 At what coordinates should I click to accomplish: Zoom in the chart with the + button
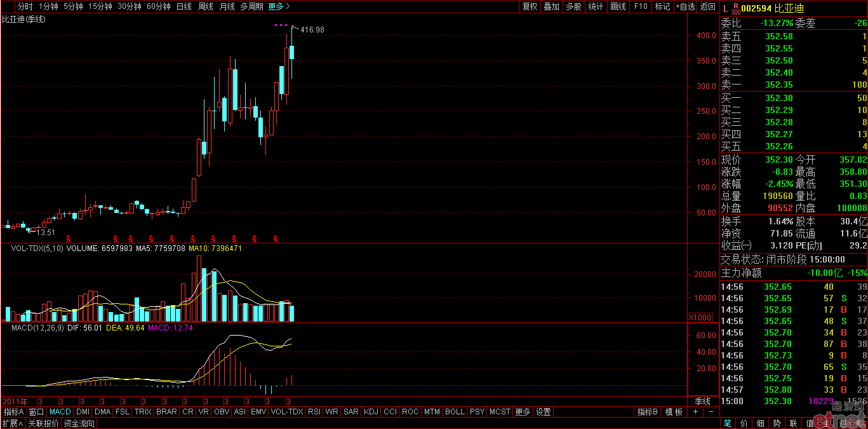click(x=695, y=412)
